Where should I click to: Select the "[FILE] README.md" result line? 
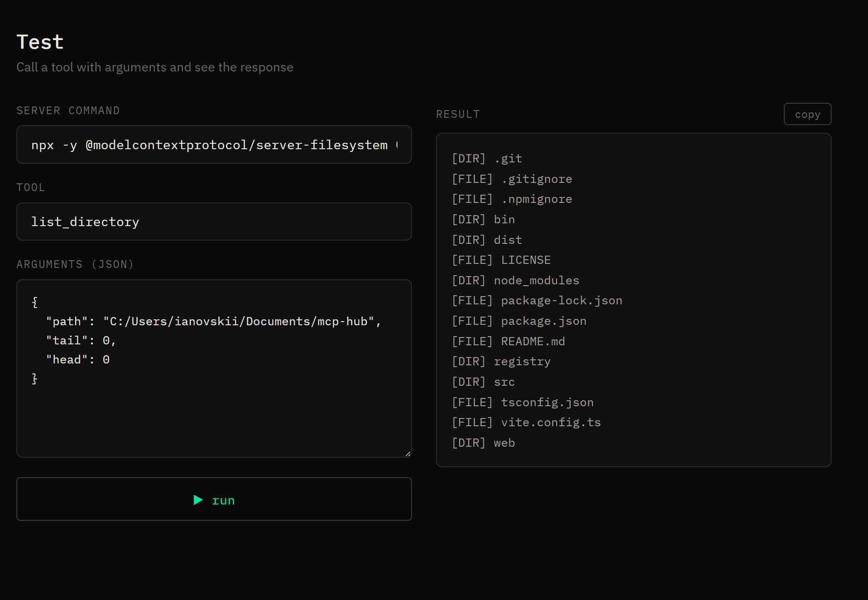pyautogui.click(x=508, y=341)
